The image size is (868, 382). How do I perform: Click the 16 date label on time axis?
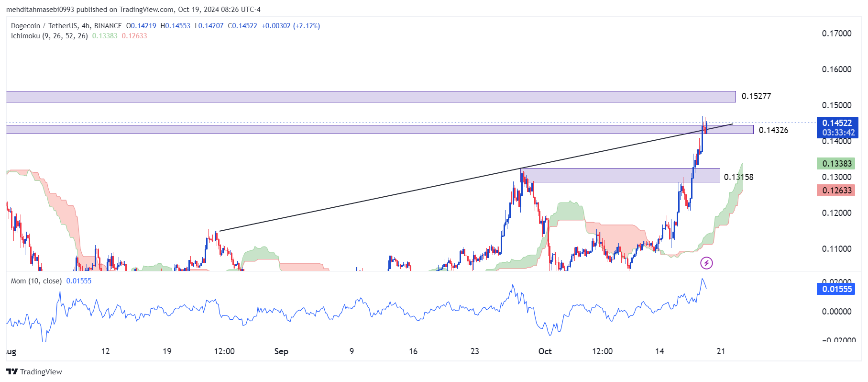click(x=413, y=351)
